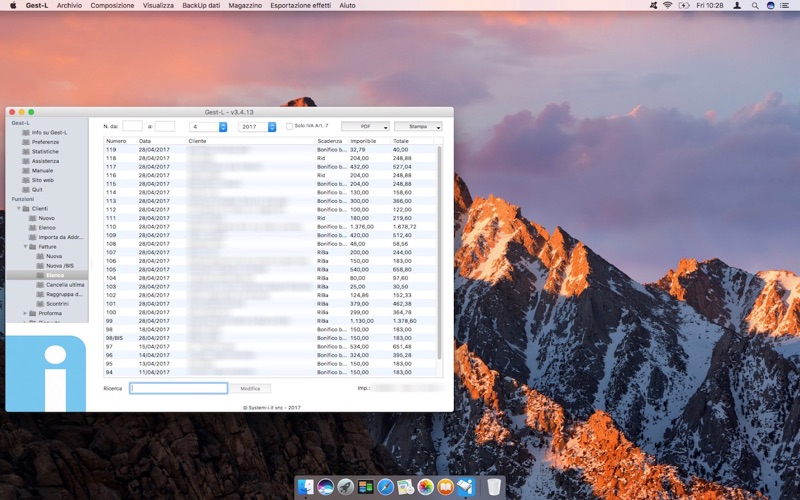Open Mission Control in the dock
The width and height of the screenshot is (800, 500).
tap(365, 487)
